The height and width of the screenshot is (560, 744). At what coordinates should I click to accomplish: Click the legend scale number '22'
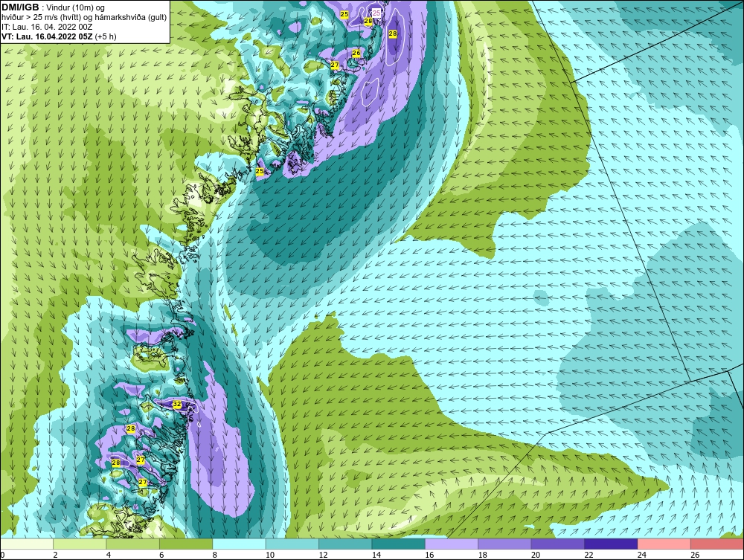click(x=589, y=555)
